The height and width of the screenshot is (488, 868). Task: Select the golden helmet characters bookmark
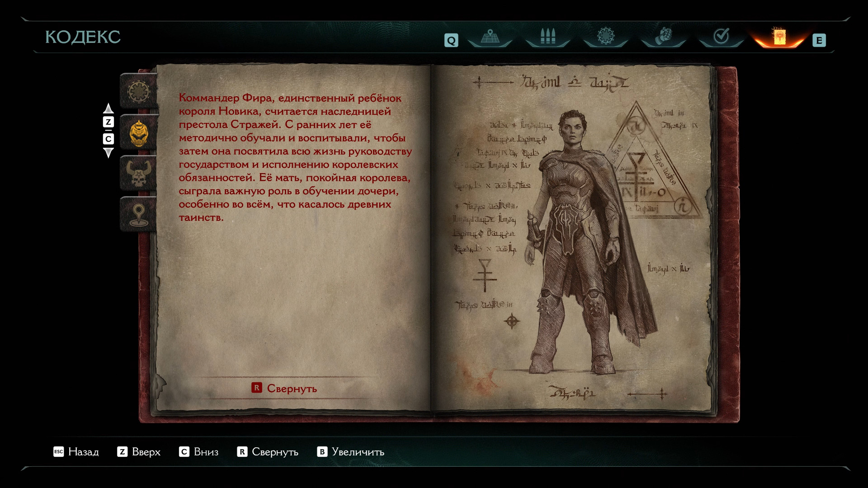pyautogui.click(x=139, y=133)
